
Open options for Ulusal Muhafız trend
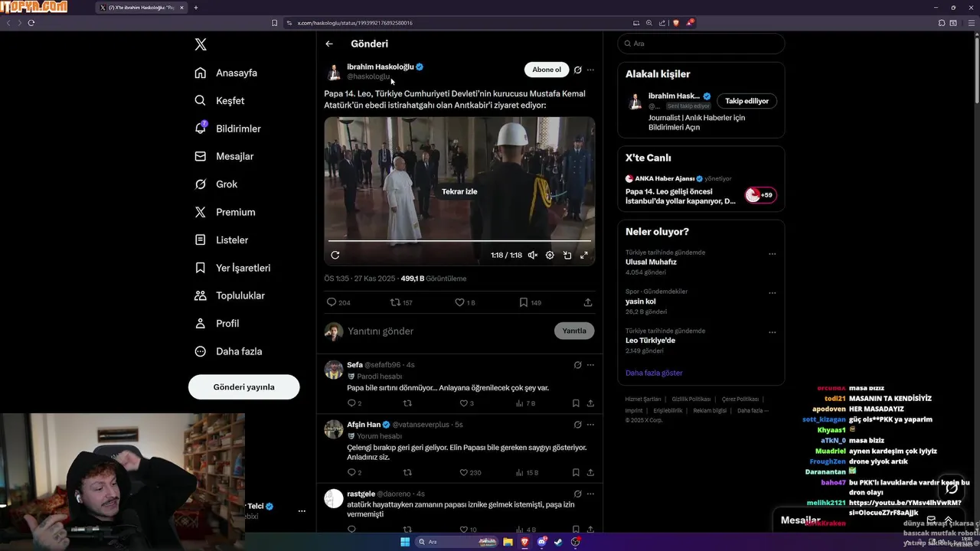(772, 254)
